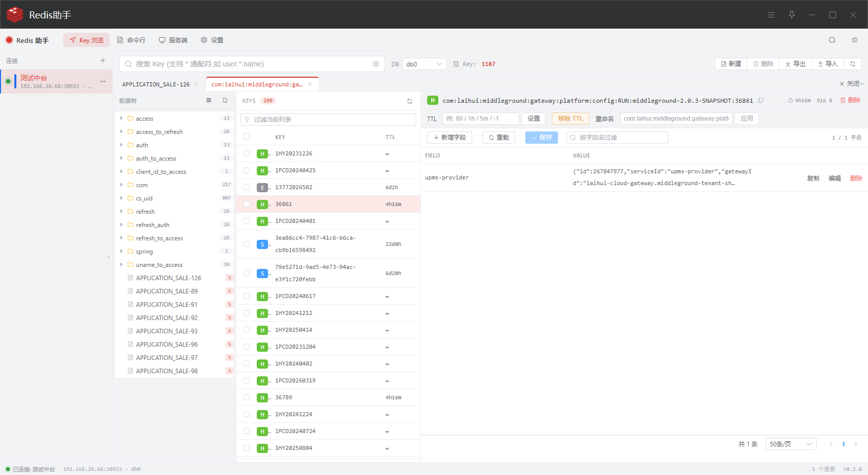Check the box for key 36789

pyautogui.click(x=247, y=397)
